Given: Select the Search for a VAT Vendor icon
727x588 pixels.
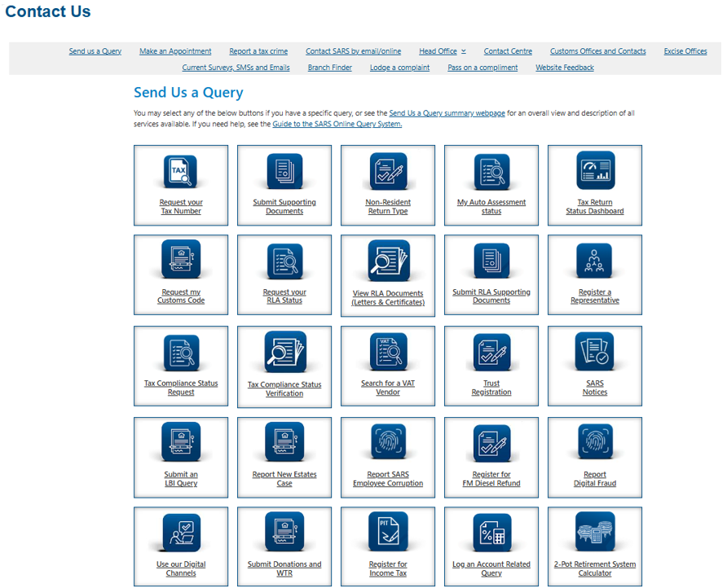Looking at the screenshot, I should [x=388, y=352].
